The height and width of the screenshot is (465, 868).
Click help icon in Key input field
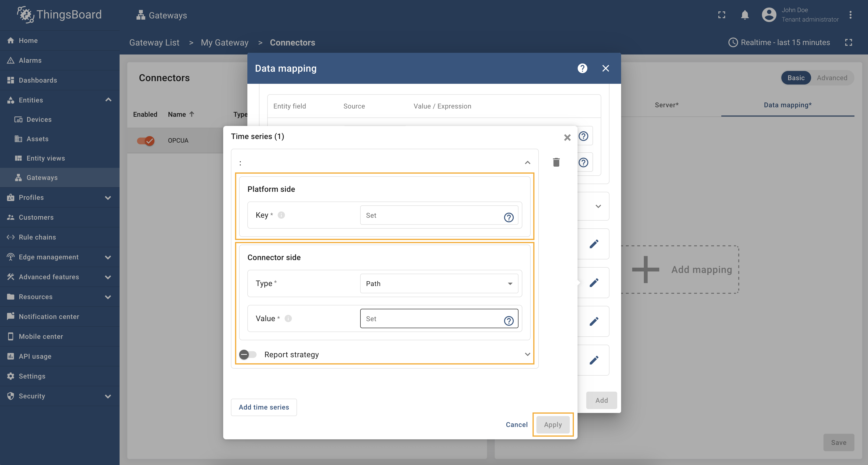click(x=509, y=217)
